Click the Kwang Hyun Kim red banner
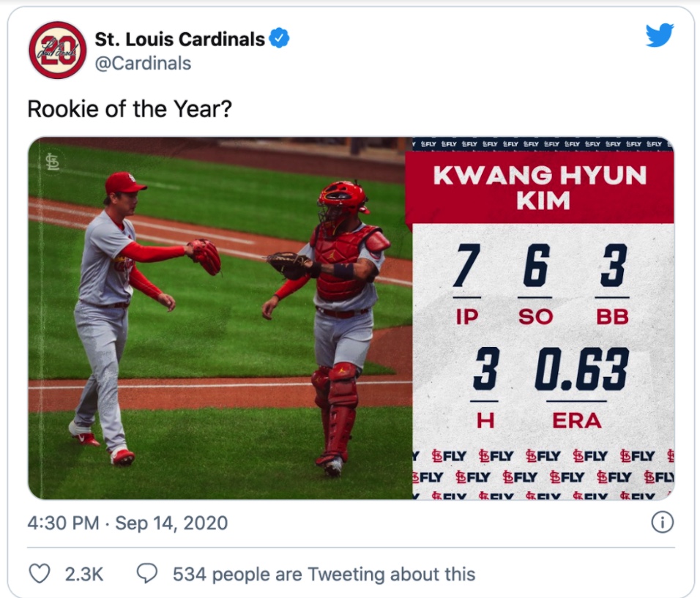This screenshot has height=598, width=700. pyautogui.click(x=540, y=187)
